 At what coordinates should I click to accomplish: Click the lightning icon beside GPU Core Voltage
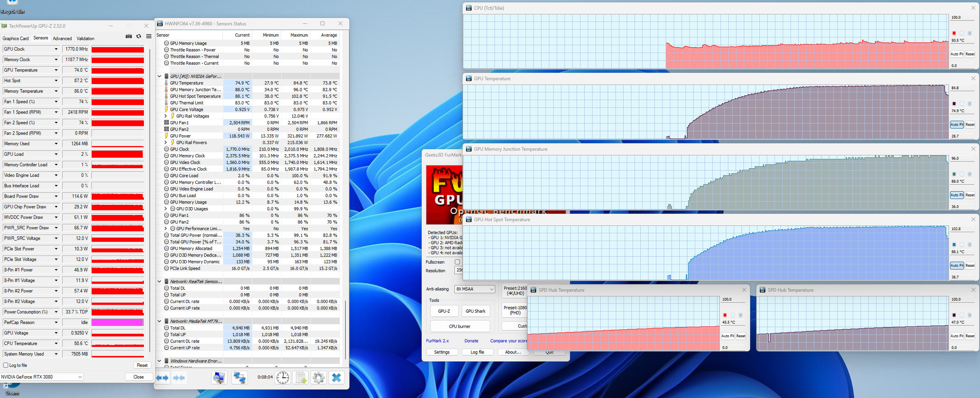click(x=166, y=109)
